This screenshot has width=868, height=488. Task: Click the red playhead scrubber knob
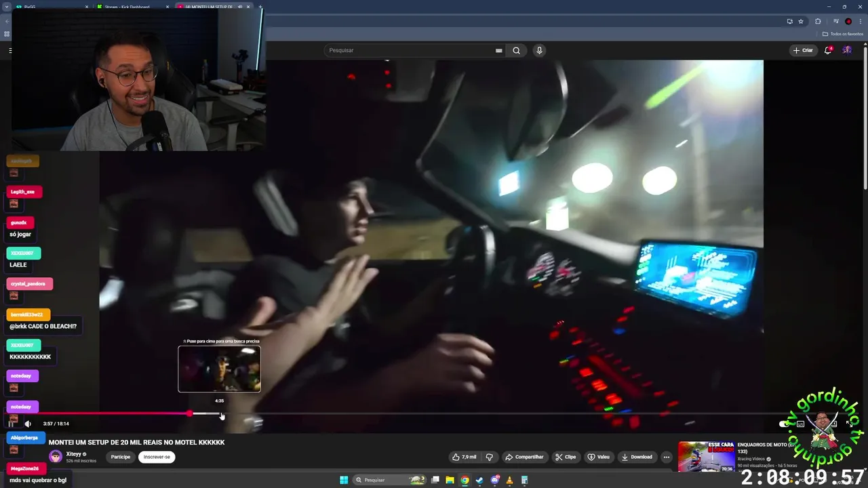191,413
